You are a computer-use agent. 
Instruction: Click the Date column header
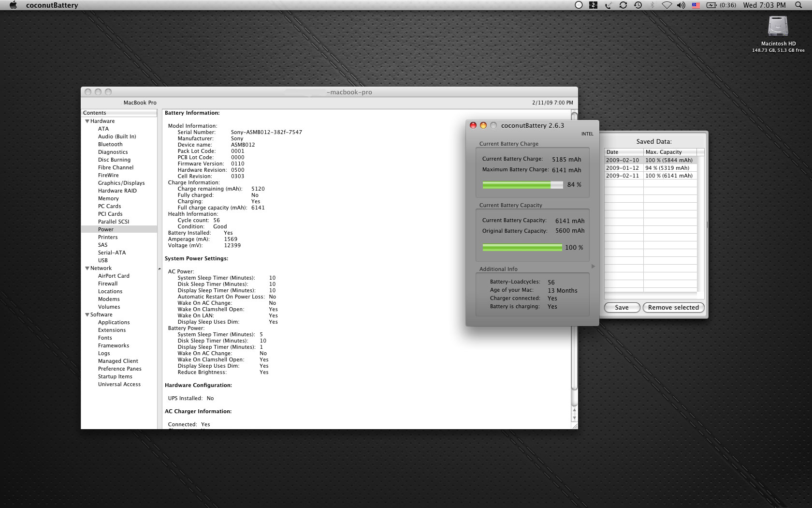(x=624, y=152)
